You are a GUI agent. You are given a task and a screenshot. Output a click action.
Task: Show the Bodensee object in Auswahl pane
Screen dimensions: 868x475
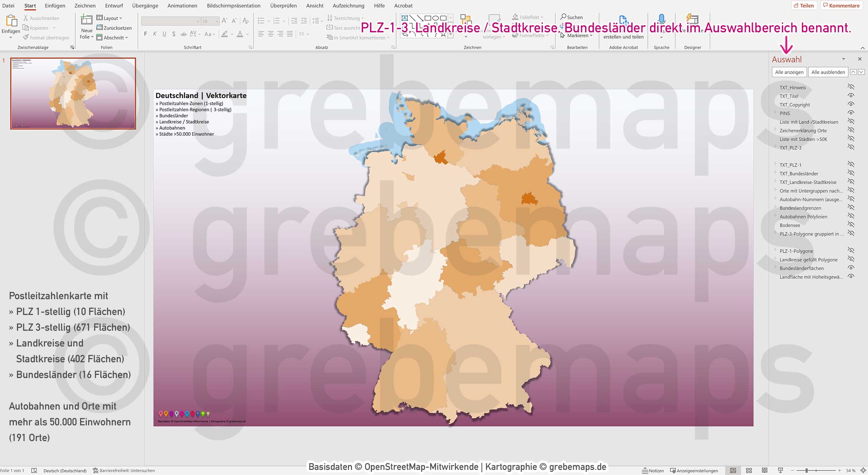pos(851,225)
